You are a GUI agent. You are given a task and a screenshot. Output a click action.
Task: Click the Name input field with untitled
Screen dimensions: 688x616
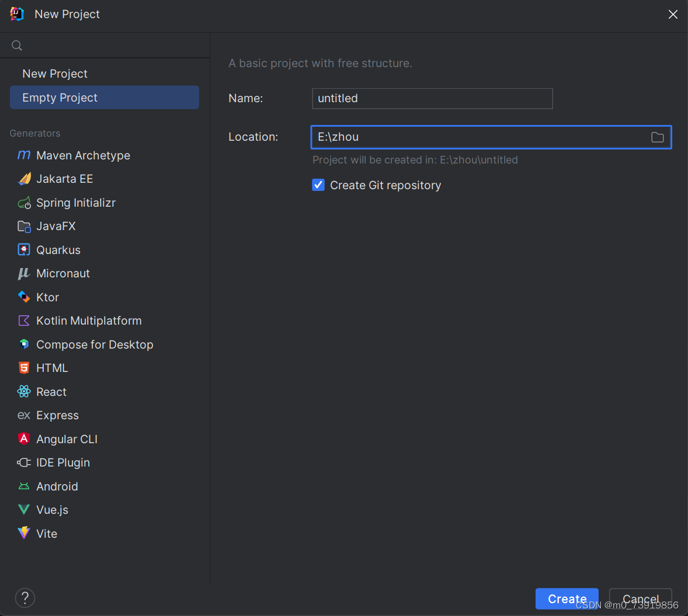tap(432, 98)
